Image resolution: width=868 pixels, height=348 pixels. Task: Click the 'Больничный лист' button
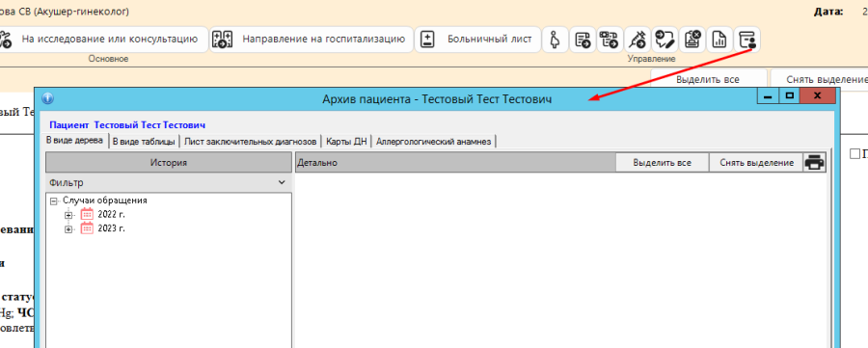[477, 40]
